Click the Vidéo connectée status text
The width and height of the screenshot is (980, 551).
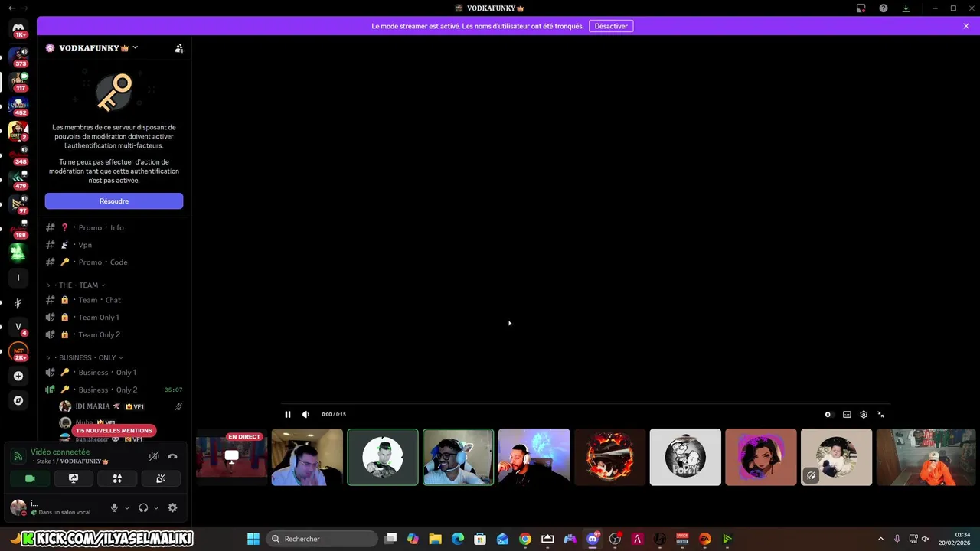[x=60, y=452]
